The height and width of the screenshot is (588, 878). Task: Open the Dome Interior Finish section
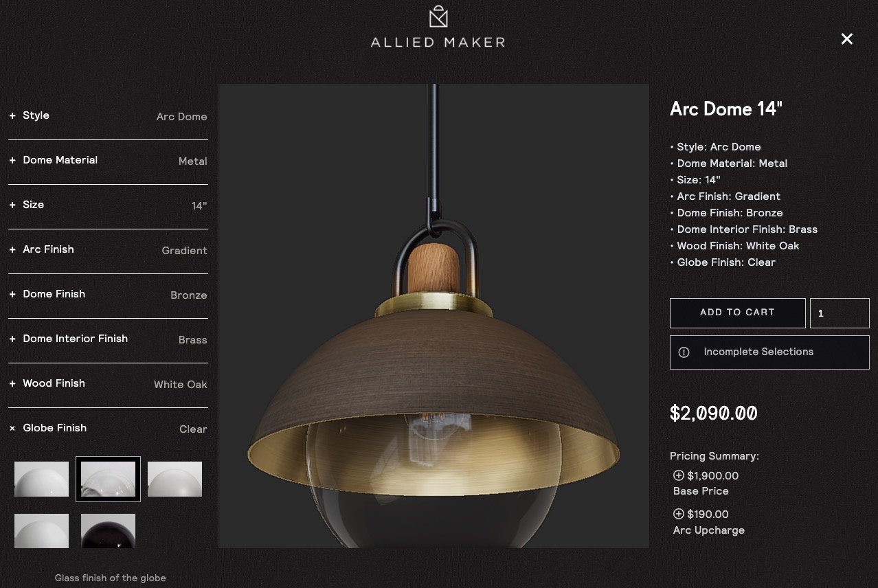(x=108, y=339)
